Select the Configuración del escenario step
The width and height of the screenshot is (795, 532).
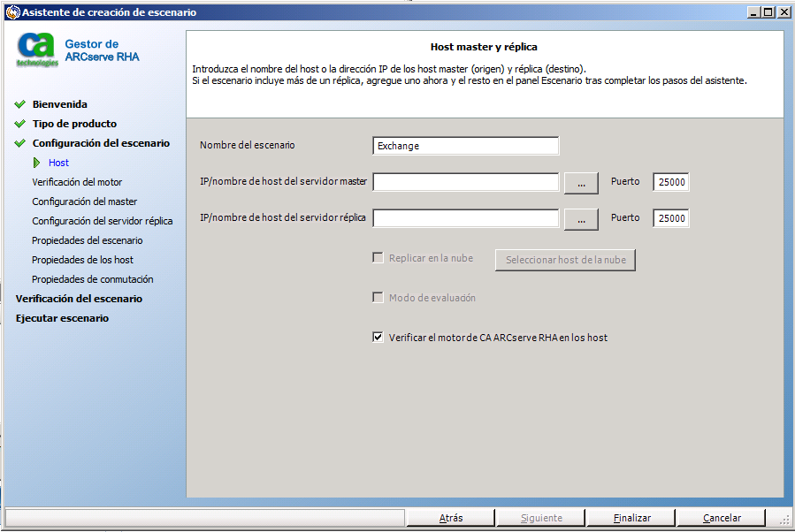[101, 143]
